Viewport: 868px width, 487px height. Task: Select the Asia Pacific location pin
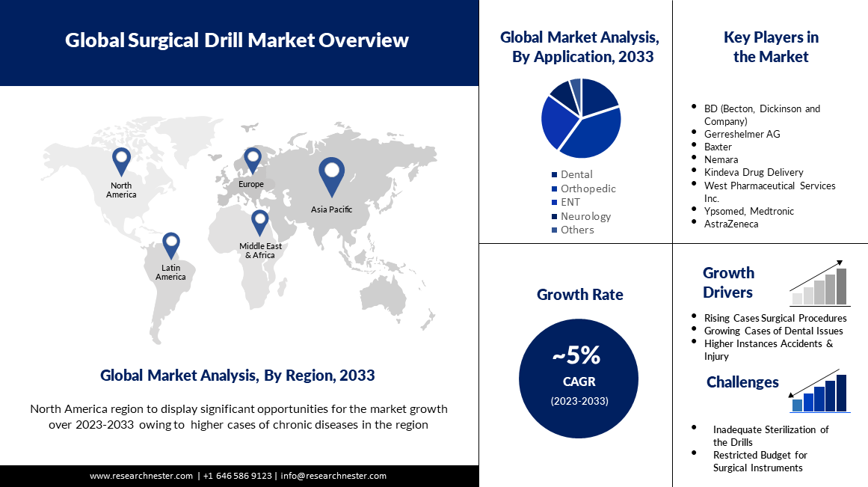coord(331,175)
